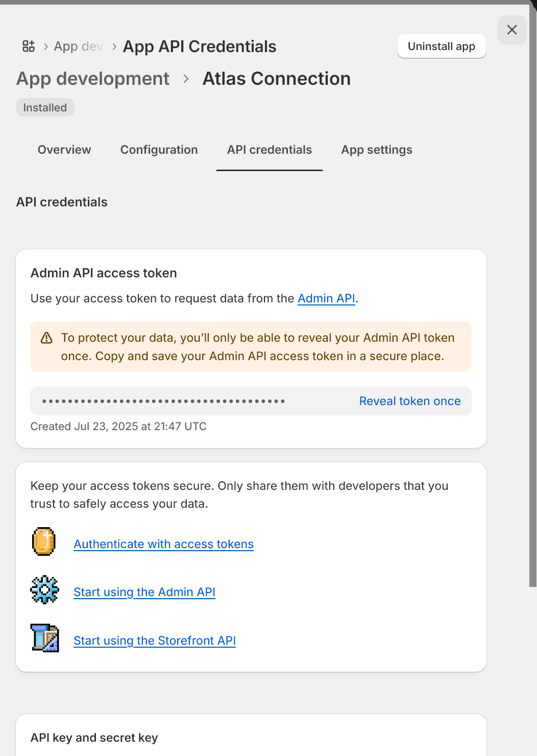Select the API credentials tab
Viewport: 537px width, 756px height.
tap(270, 150)
